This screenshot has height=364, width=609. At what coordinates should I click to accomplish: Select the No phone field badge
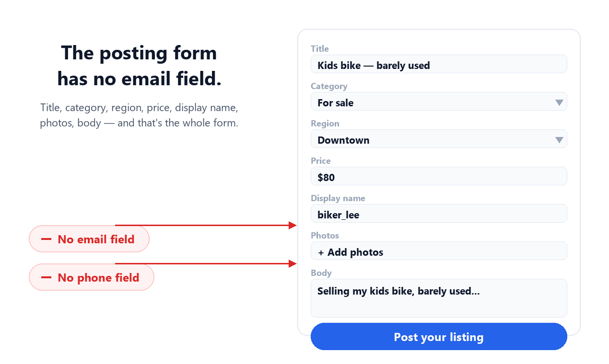tap(92, 277)
